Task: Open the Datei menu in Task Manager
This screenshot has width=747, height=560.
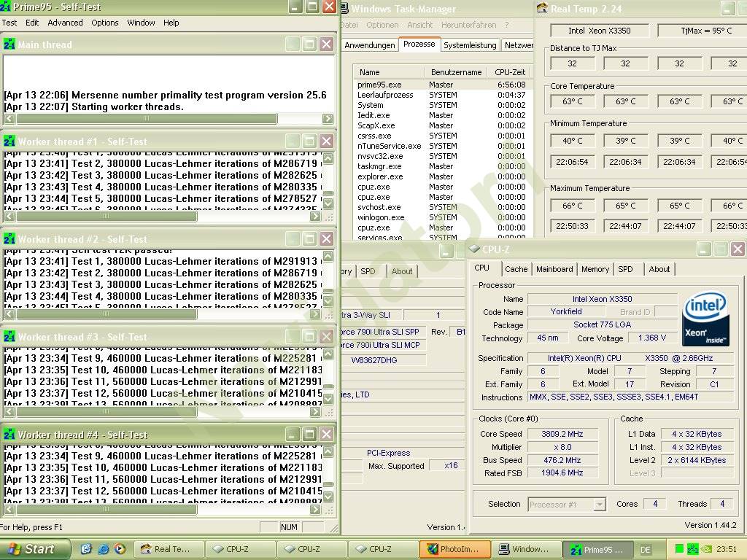Action: point(349,25)
